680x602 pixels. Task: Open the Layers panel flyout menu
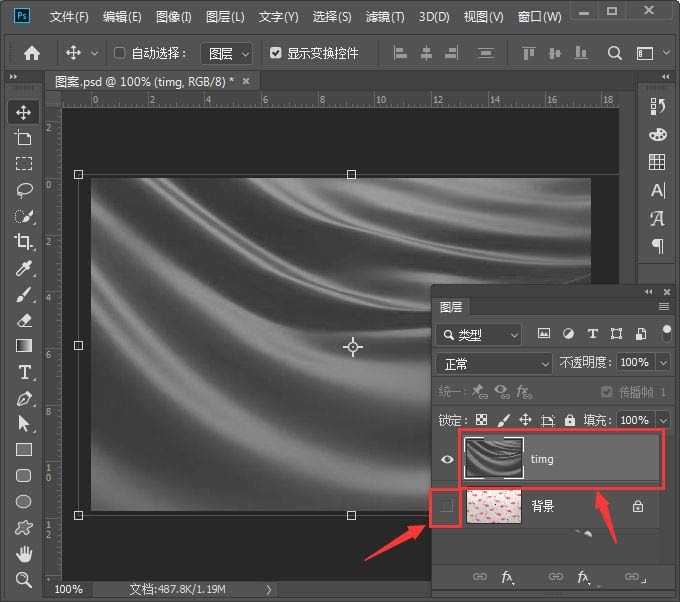(664, 307)
